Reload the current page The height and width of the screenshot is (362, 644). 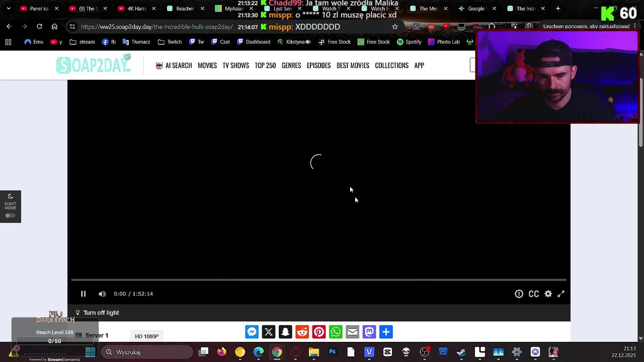tap(39, 27)
